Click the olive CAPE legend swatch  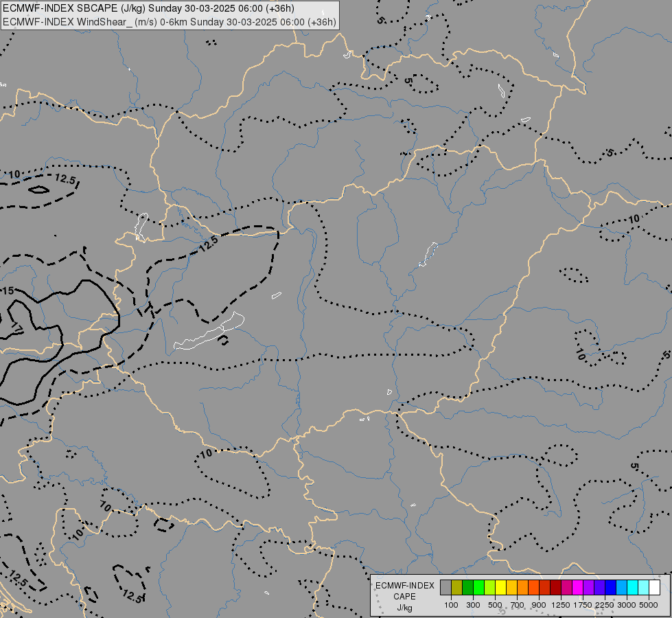457,588
